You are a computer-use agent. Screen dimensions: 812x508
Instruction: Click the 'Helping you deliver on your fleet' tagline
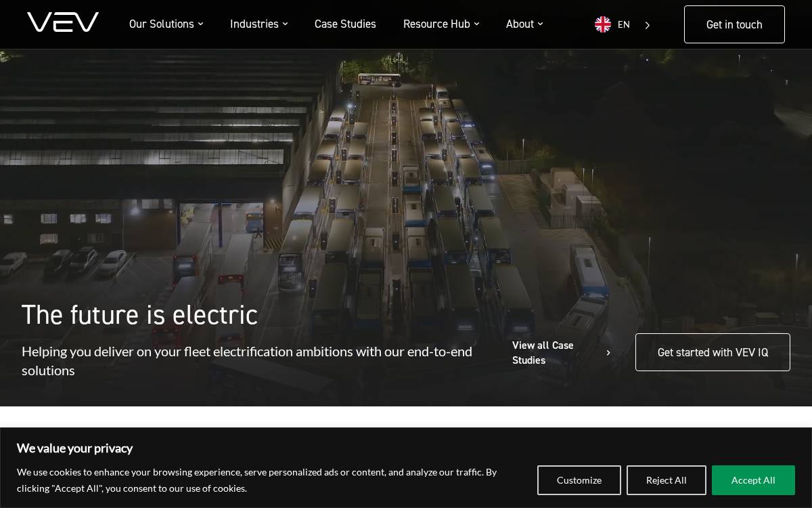point(247,361)
